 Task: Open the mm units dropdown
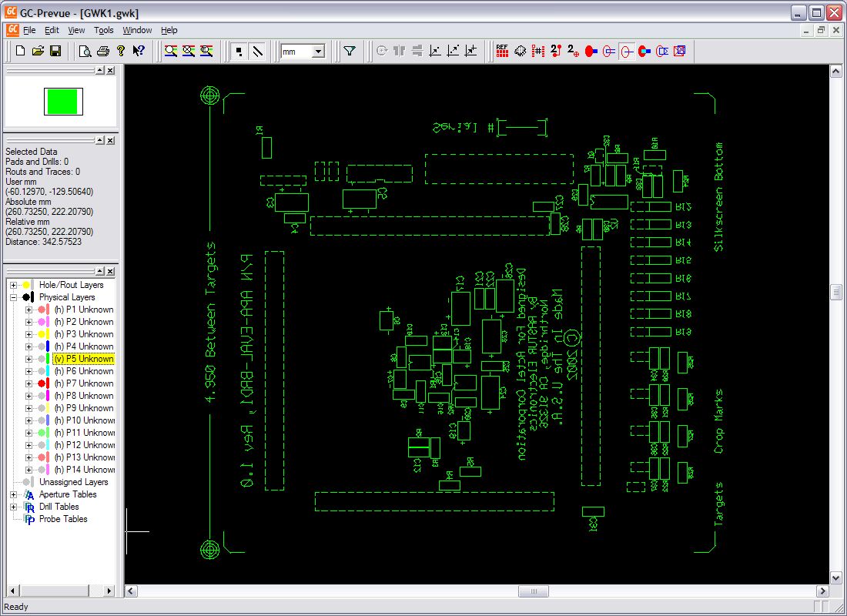[318, 52]
